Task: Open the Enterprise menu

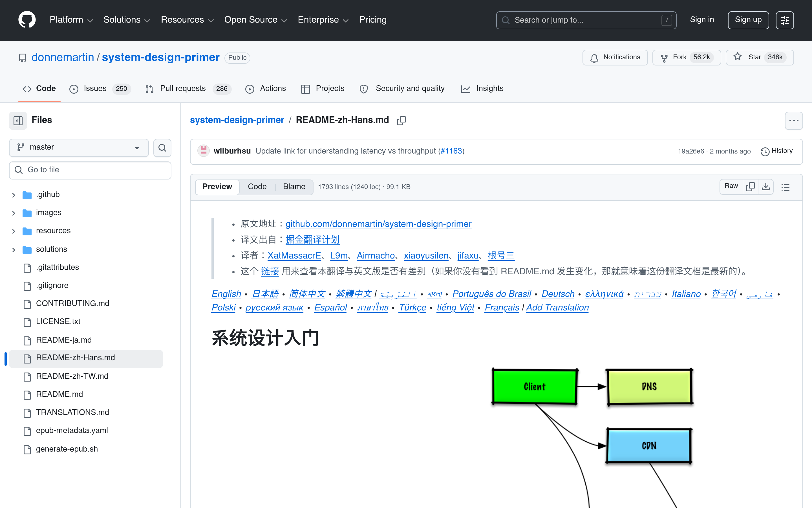Action: tap(323, 20)
